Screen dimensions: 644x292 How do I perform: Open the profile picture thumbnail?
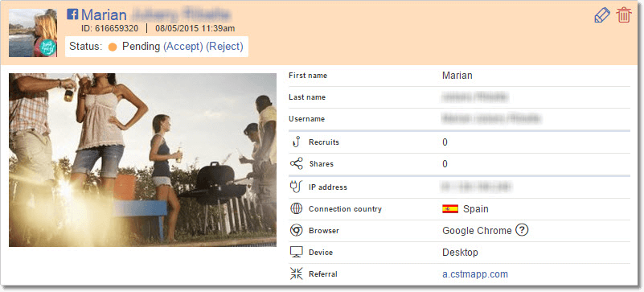[33, 33]
